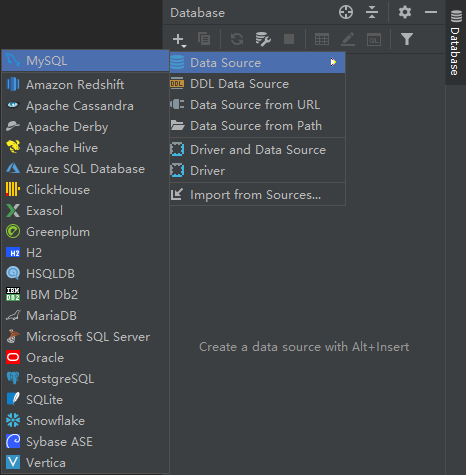
Task: Select Oracle
Action: click(86, 358)
